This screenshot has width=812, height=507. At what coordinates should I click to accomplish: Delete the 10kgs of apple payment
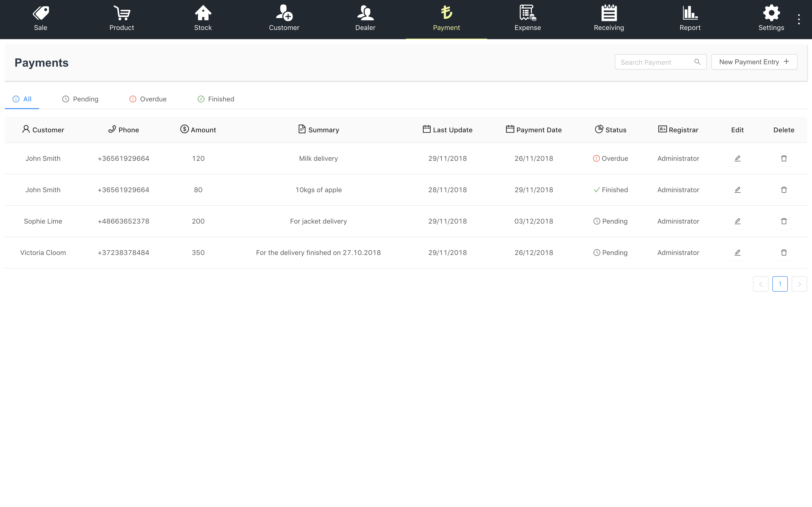coord(784,190)
